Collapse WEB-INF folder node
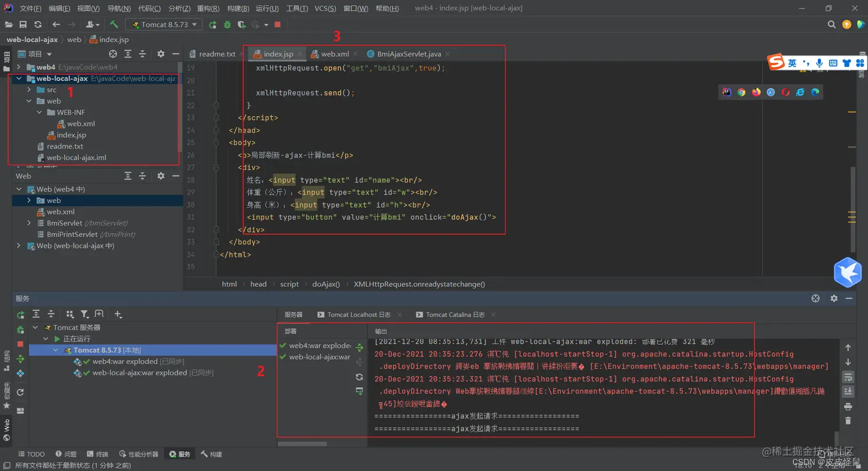This screenshot has width=868, height=471. (x=40, y=112)
